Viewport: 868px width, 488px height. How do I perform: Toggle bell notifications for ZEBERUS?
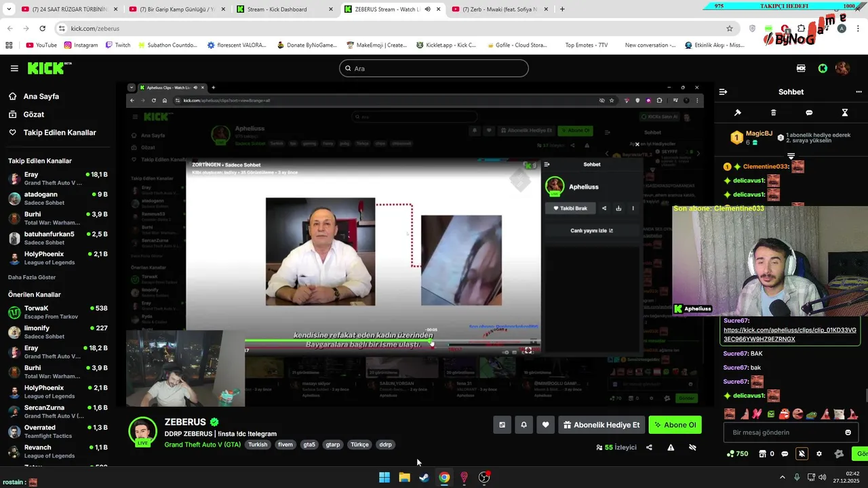click(x=524, y=425)
